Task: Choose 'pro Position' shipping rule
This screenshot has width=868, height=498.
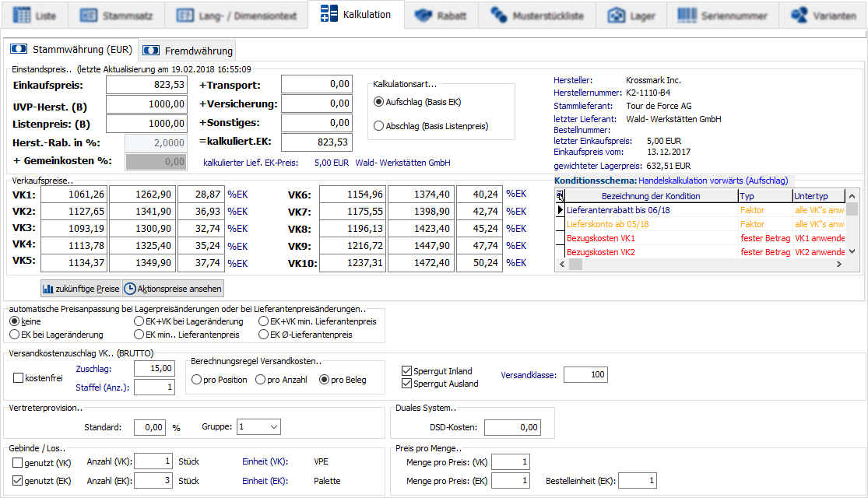Action: tap(196, 380)
